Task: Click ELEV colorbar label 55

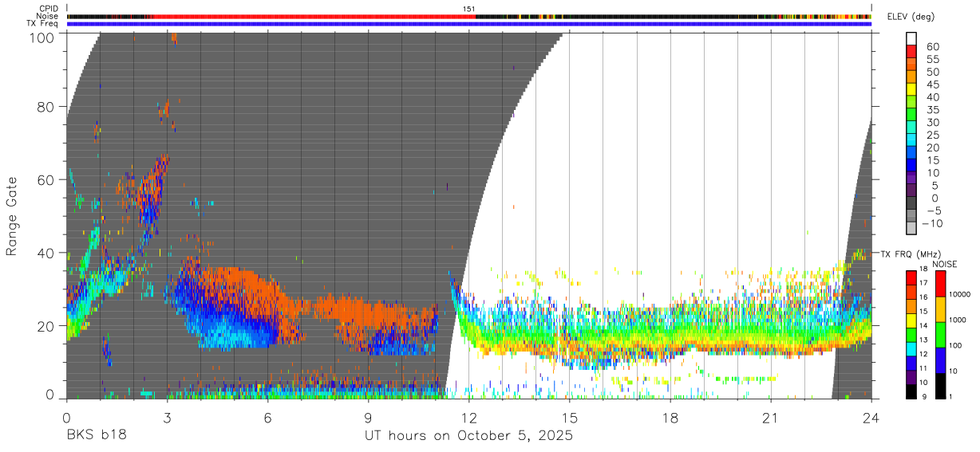Action: (931, 59)
